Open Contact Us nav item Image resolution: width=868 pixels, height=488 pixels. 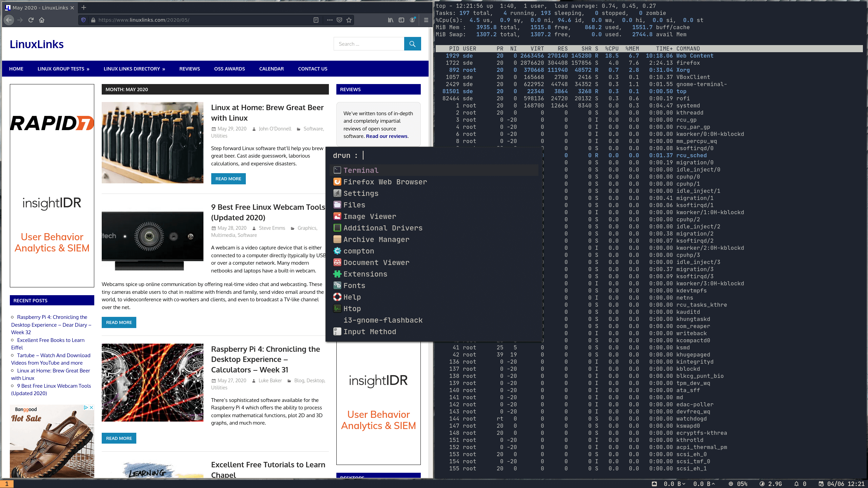pyautogui.click(x=313, y=69)
